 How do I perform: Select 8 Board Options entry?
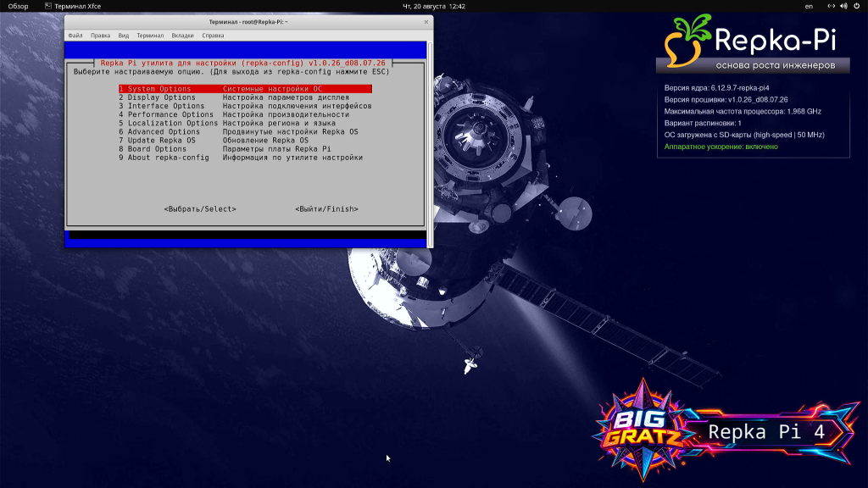245,149
